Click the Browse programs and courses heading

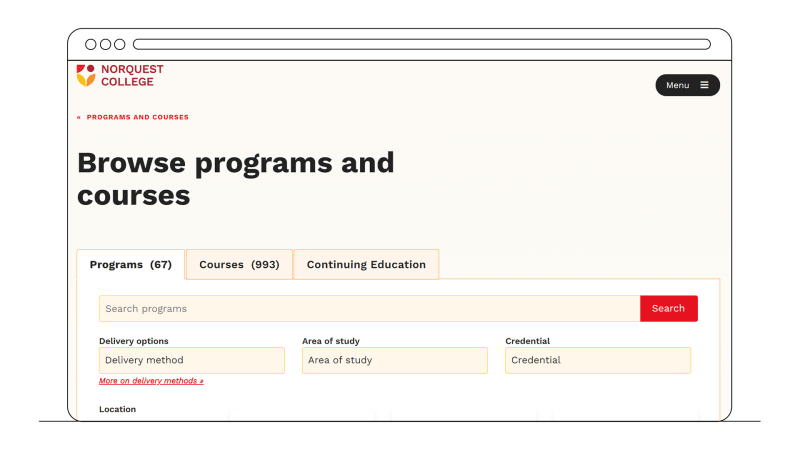point(236,178)
